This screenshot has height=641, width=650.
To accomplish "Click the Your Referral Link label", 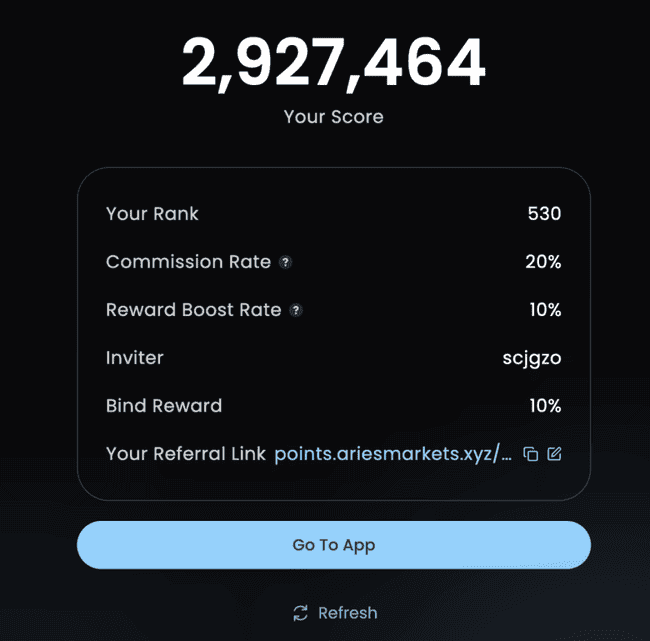I will (186, 454).
